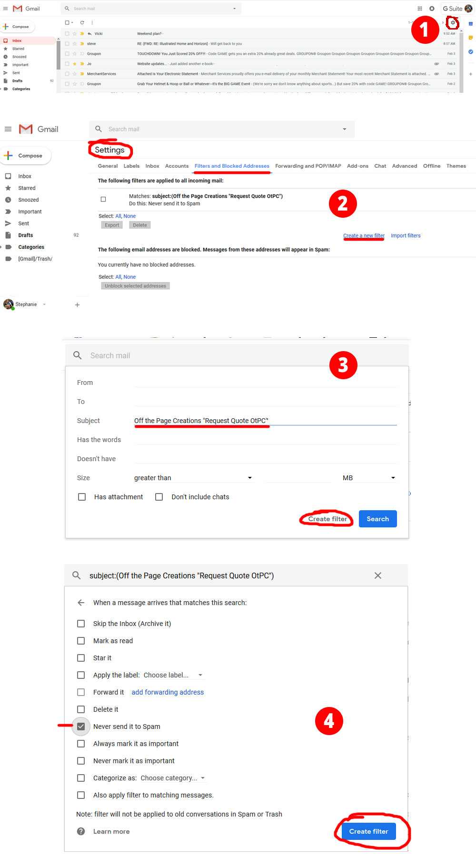This screenshot has height=868, width=476.
Task: Open search options arrow in the Settings page search bar
Action: coord(345,129)
